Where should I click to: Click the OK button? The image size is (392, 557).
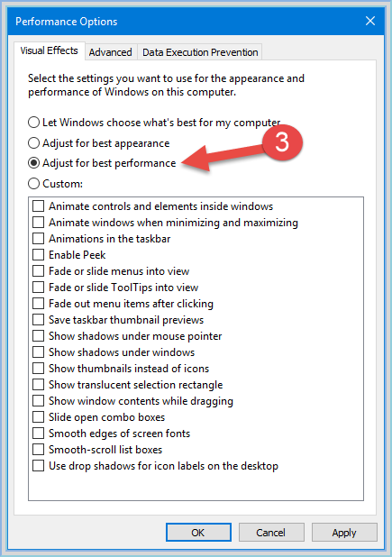[x=198, y=532]
